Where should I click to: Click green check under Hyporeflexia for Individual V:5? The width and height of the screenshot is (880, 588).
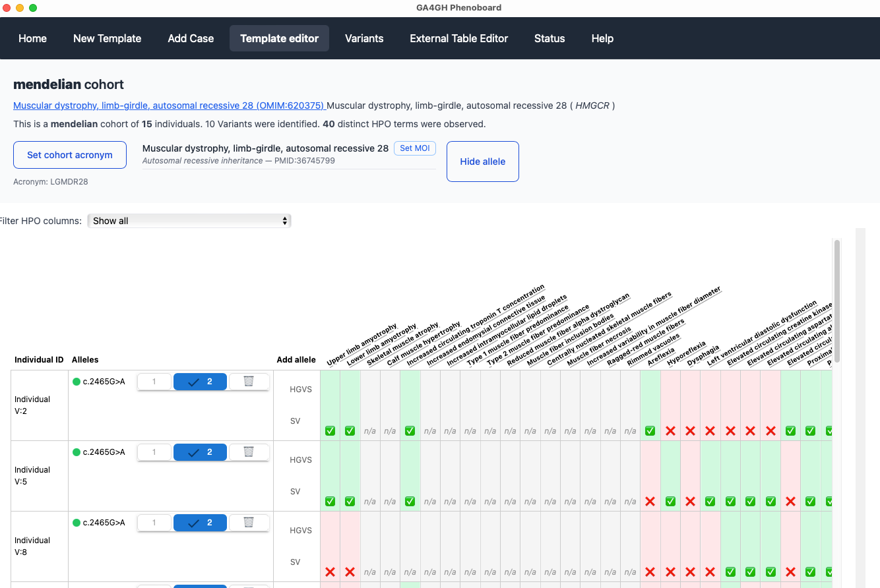[670, 501]
